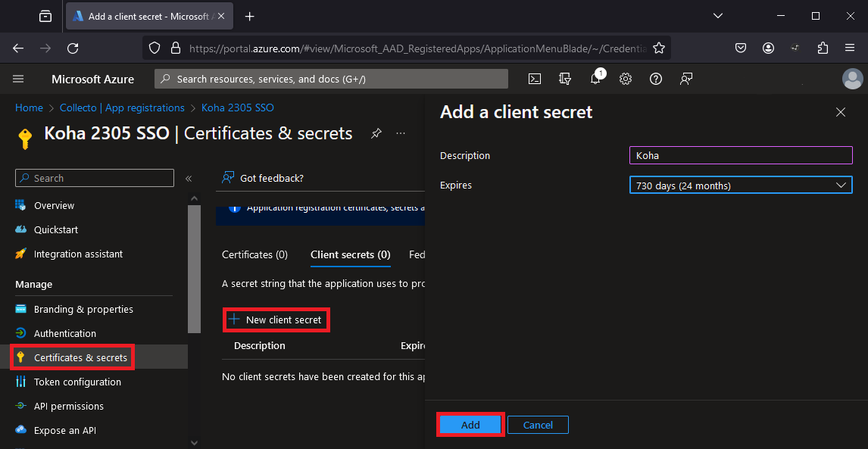Click the Cancel button
This screenshot has height=449, width=868.
pyautogui.click(x=538, y=426)
